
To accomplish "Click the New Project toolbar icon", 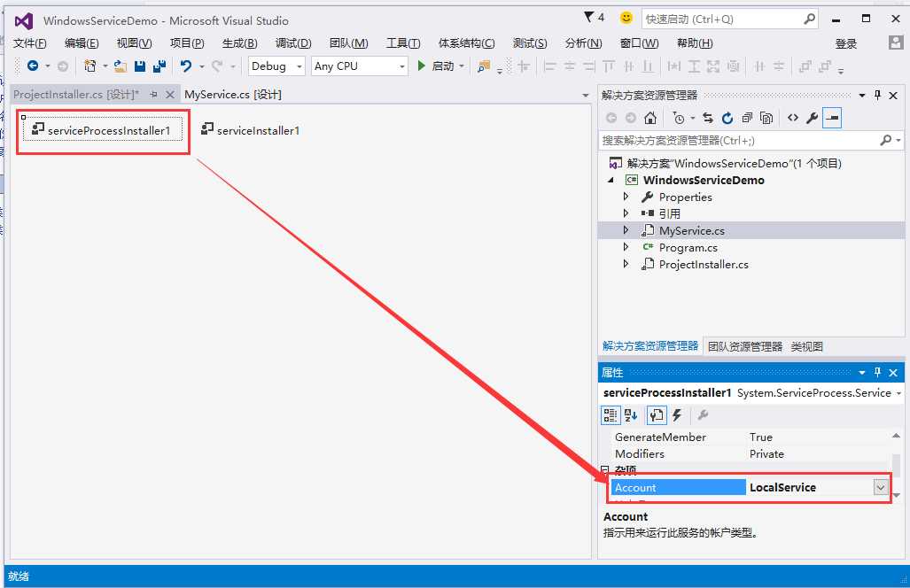I will pyautogui.click(x=90, y=66).
